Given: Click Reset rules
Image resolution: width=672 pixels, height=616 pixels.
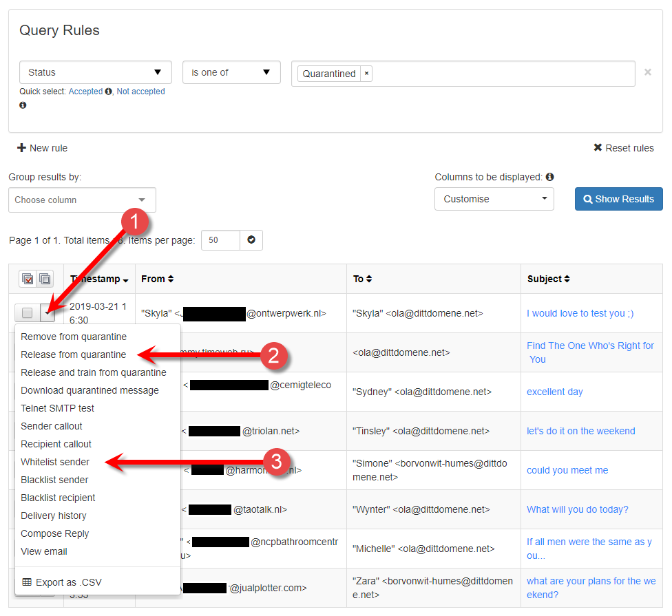Looking at the screenshot, I should coord(624,148).
